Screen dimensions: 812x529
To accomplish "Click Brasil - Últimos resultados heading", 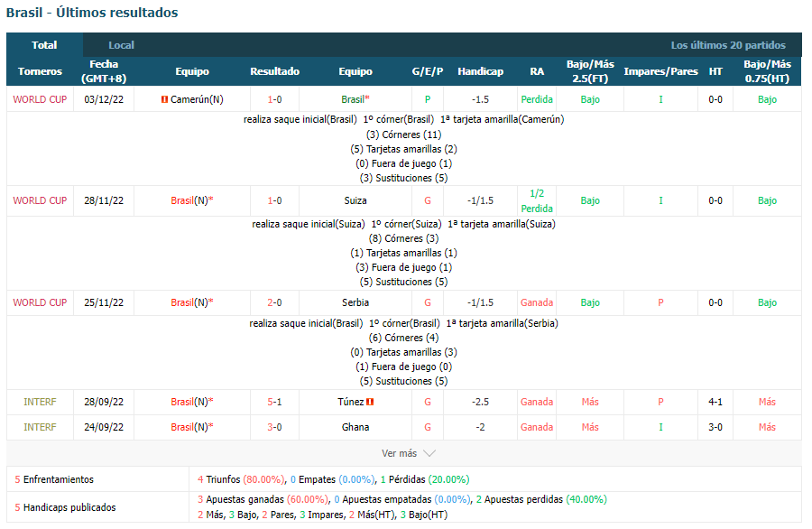I will [92, 13].
